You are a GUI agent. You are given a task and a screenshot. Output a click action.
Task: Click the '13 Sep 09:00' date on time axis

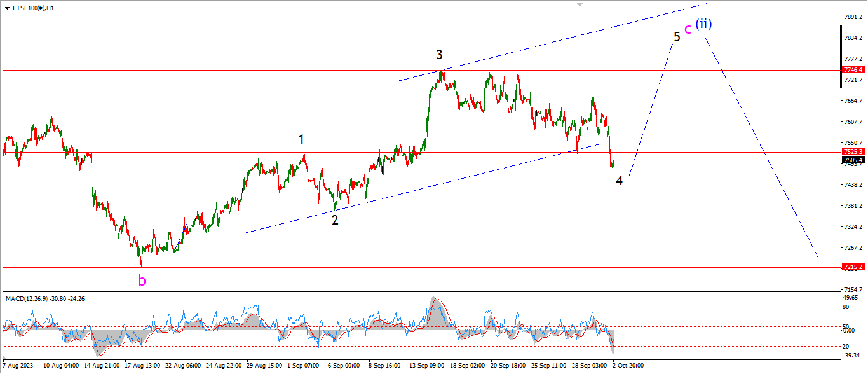(427, 366)
